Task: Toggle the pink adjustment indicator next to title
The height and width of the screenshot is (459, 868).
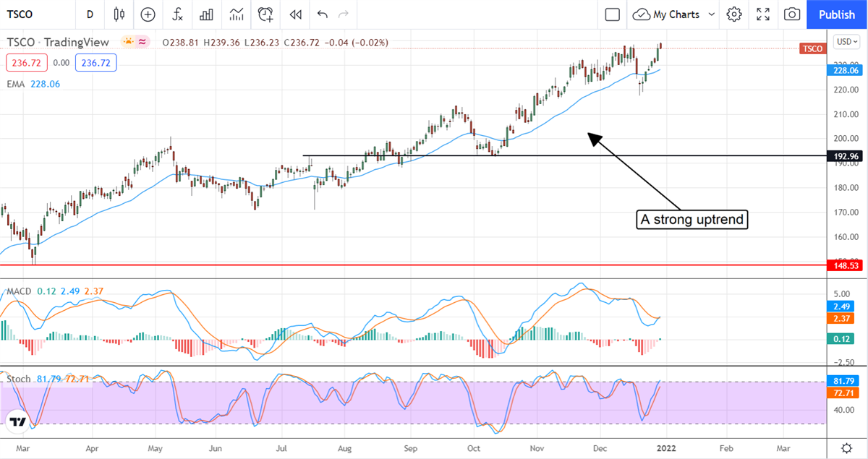Action: tap(142, 43)
